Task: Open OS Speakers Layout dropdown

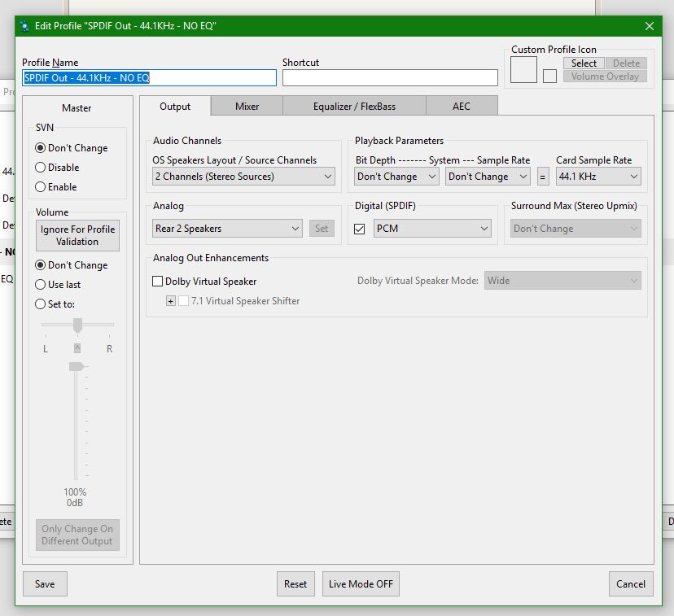Action: click(x=243, y=177)
